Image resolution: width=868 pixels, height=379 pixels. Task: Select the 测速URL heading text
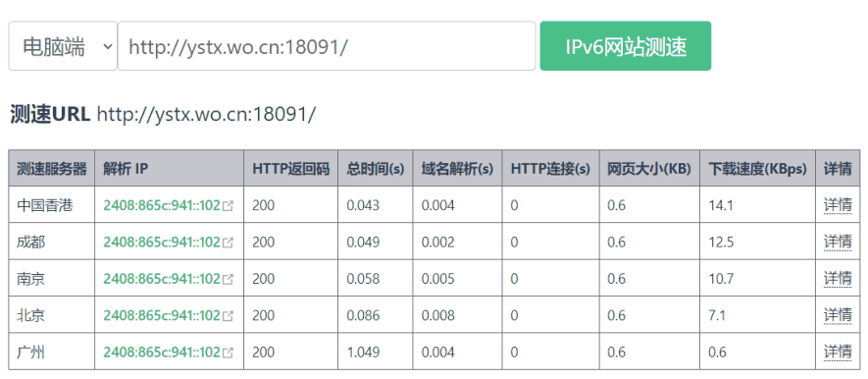point(50,115)
